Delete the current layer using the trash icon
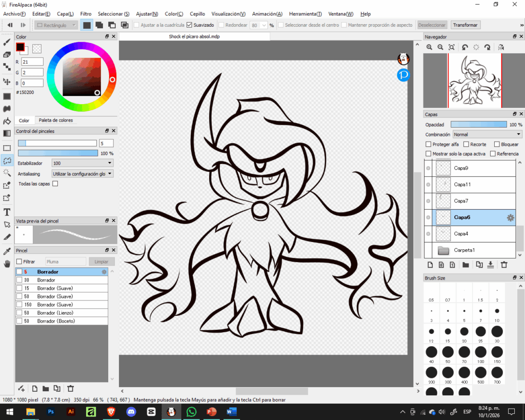Screen dimensions: 525x420 (504, 265)
